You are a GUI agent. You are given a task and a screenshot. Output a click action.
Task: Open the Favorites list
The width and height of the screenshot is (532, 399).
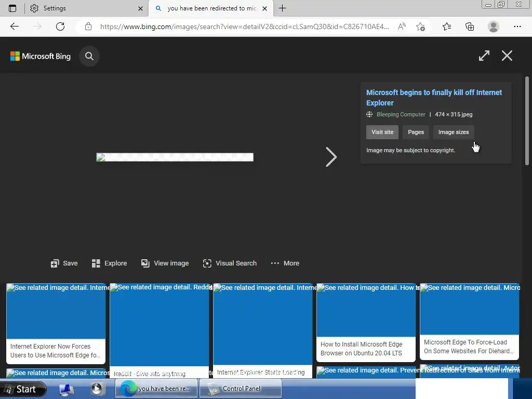(x=447, y=26)
